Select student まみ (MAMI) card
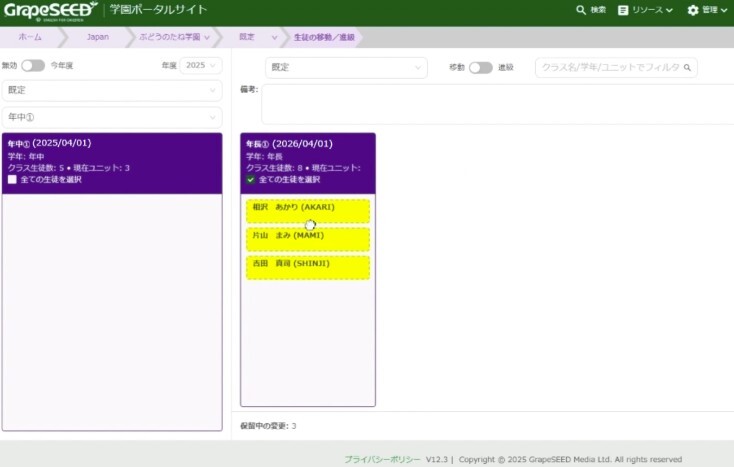 pos(308,239)
